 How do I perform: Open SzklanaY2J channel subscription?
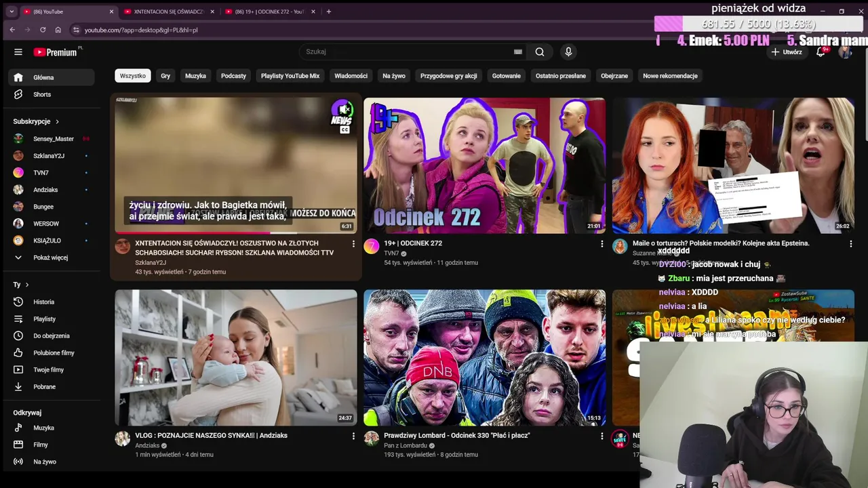52,156
